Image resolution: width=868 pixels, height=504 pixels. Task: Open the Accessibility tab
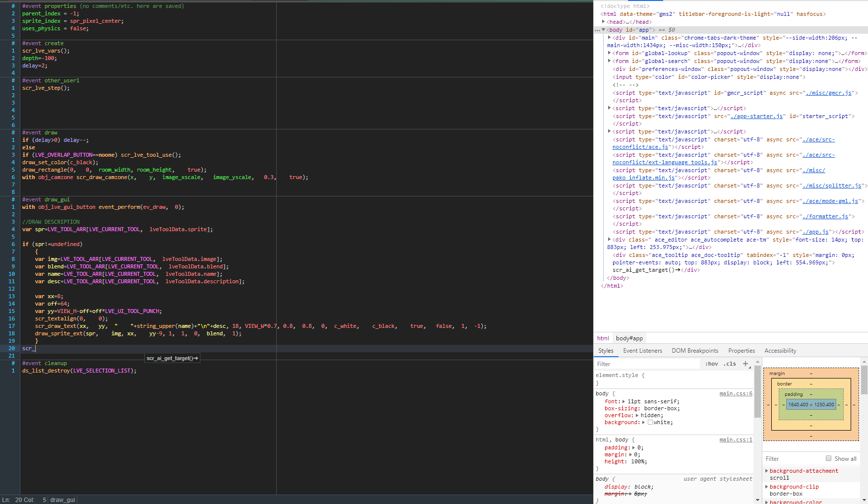point(780,351)
